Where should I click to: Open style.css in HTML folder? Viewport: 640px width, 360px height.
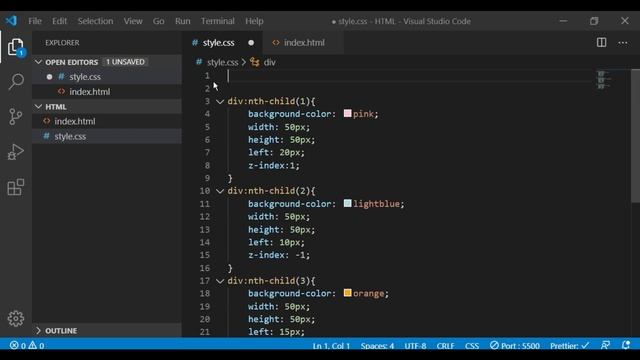pos(107,136)
